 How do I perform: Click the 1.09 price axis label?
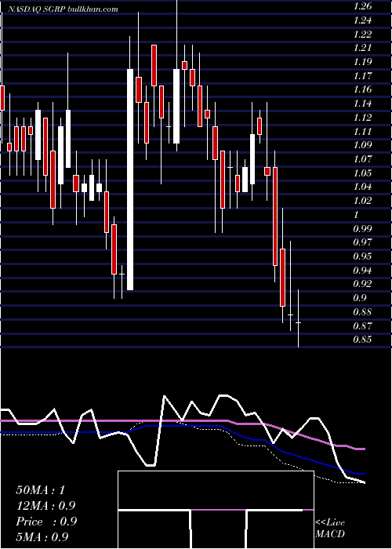pos(362,145)
